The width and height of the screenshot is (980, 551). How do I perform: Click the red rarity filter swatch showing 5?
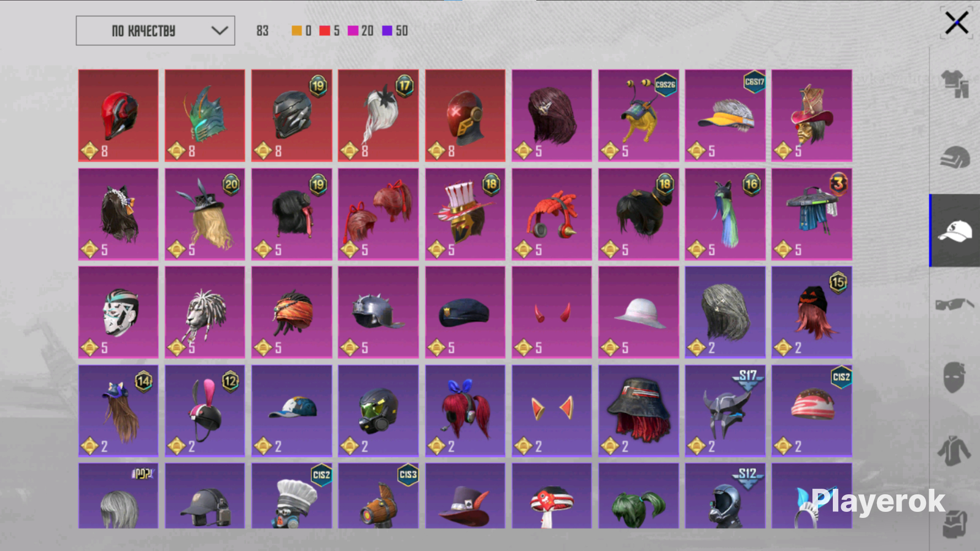click(x=325, y=31)
